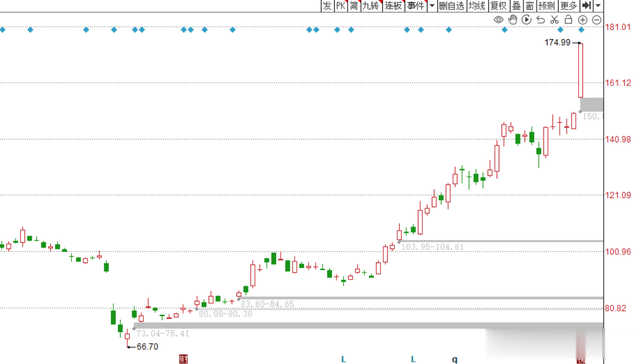Zoom out with the minus circle icon
The image size is (640, 364).
coord(597,20)
